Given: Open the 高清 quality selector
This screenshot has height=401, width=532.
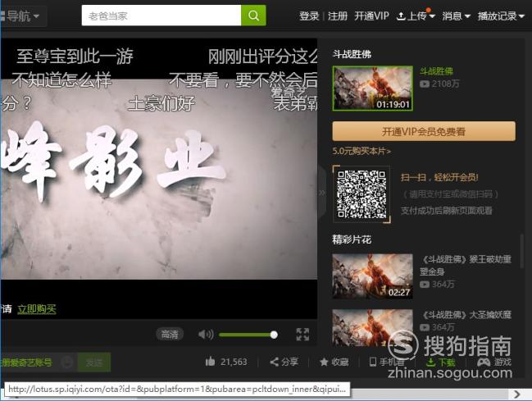Looking at the screenshot, I should (x=170, y=335).
